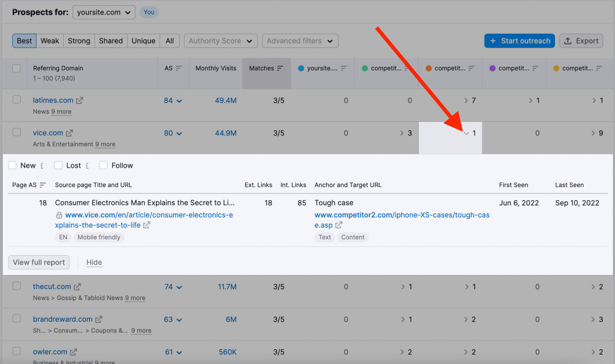Open thecut.com external link icon

tap(77, 286)
